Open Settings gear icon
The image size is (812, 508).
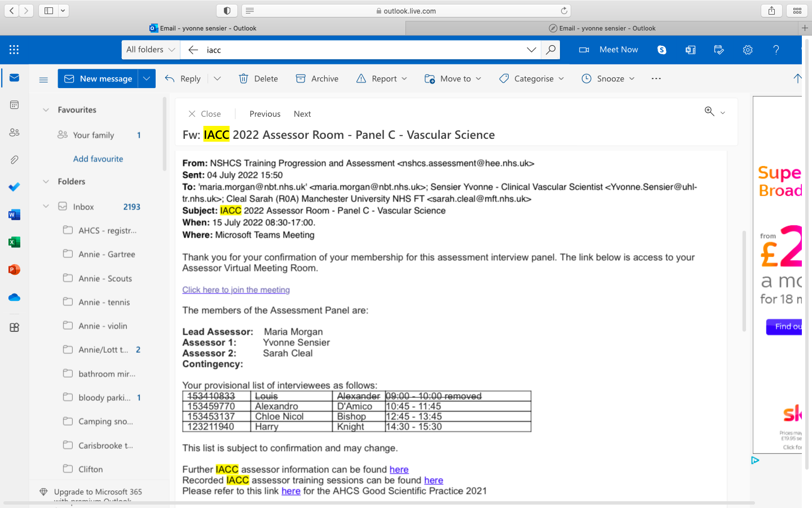pyautogui.click(x=748, y=50)
